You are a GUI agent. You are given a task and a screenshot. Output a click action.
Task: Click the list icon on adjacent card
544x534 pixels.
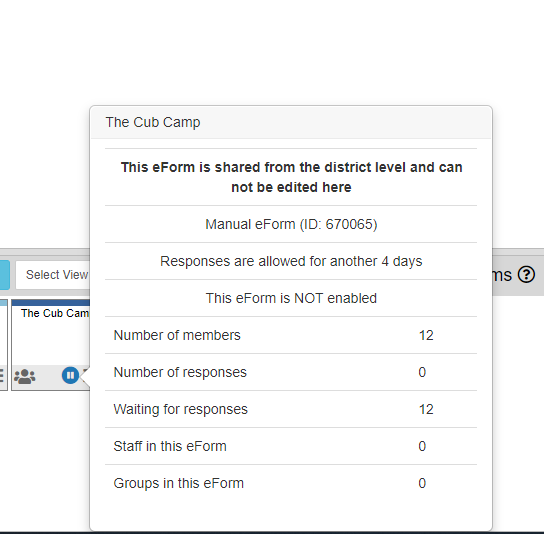pos(2,376)
